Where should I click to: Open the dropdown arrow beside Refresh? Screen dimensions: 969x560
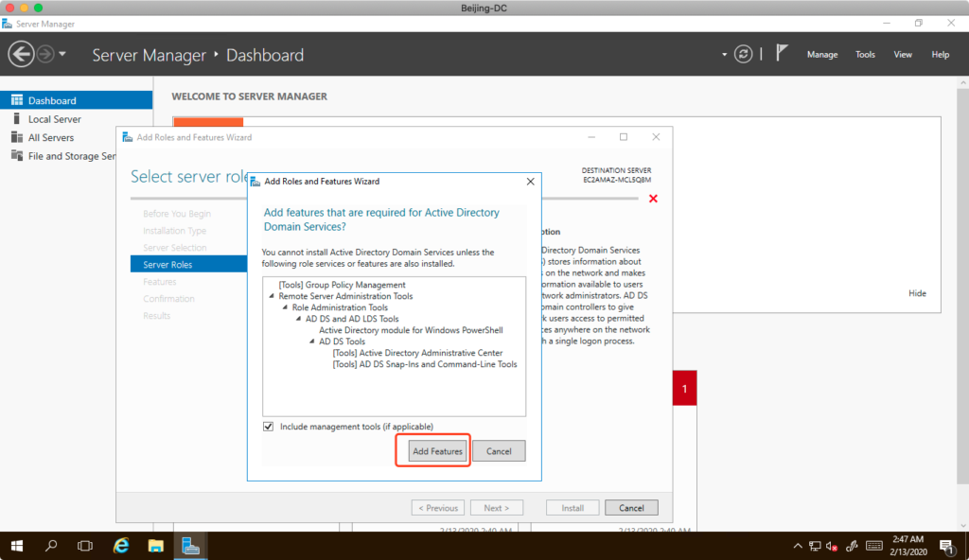point(725,54)
